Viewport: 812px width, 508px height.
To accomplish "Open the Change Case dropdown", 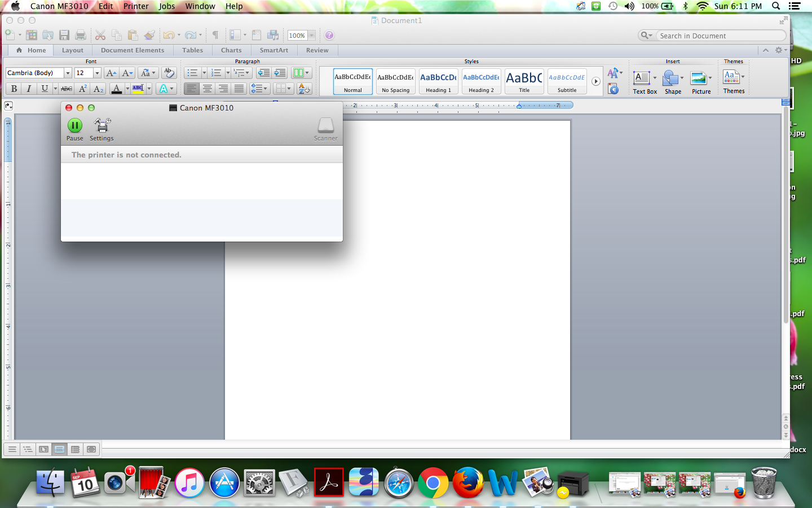I will [x=148, y=73].
